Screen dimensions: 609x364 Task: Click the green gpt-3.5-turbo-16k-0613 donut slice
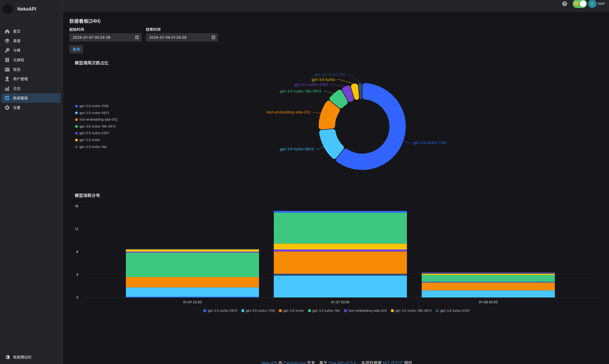point(339,99)
